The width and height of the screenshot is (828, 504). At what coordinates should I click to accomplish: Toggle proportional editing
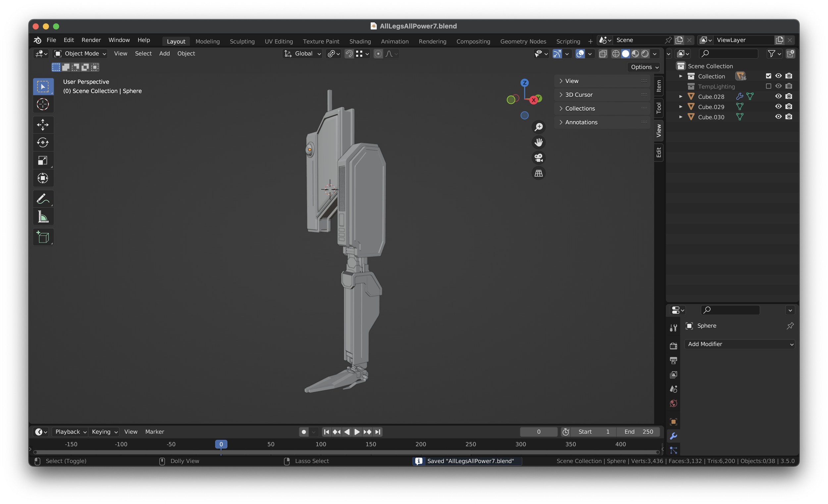378,54
